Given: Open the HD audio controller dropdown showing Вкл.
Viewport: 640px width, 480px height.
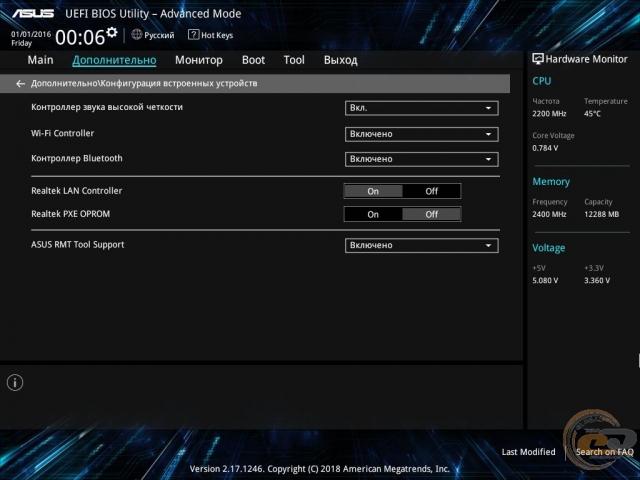Looking at the screenshot, I should point(422,108).
